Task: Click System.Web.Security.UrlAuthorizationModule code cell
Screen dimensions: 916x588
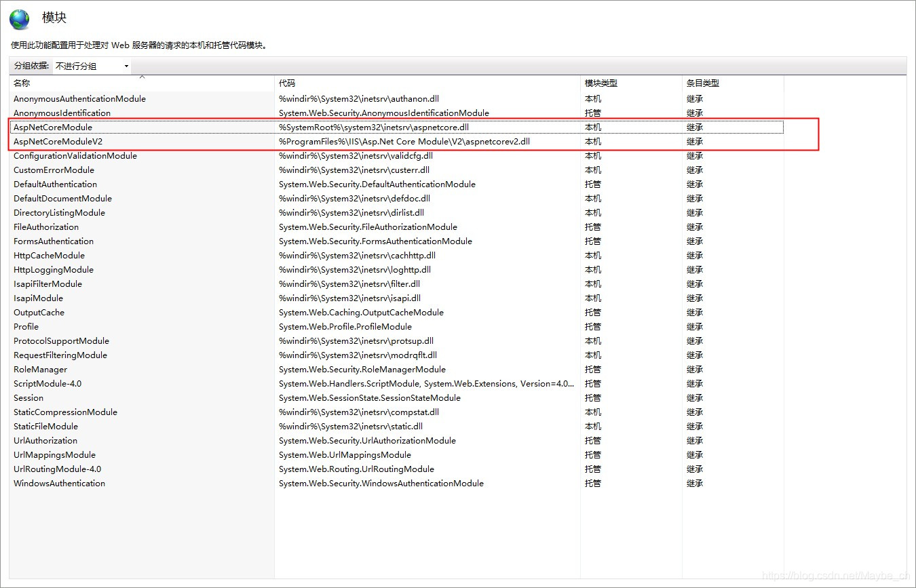Action: click(367, 440)
